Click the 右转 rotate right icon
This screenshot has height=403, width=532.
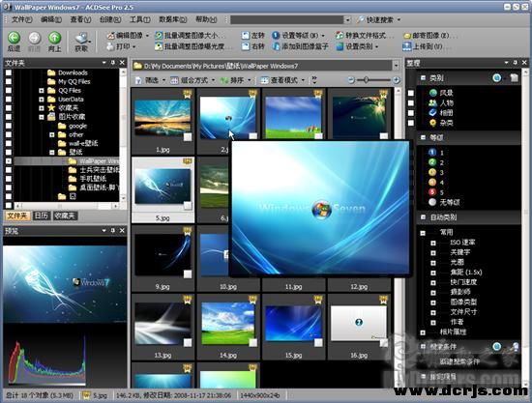click(246, 46)
